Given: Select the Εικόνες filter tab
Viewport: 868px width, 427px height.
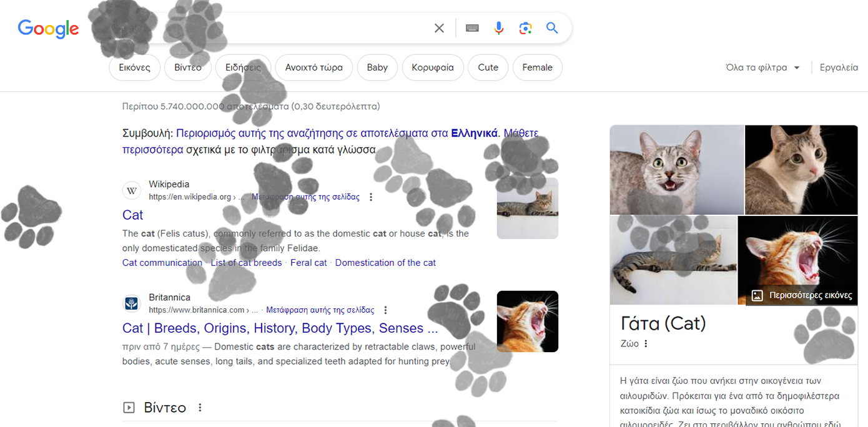Looking at the screenshot, I should click(134, 67).
